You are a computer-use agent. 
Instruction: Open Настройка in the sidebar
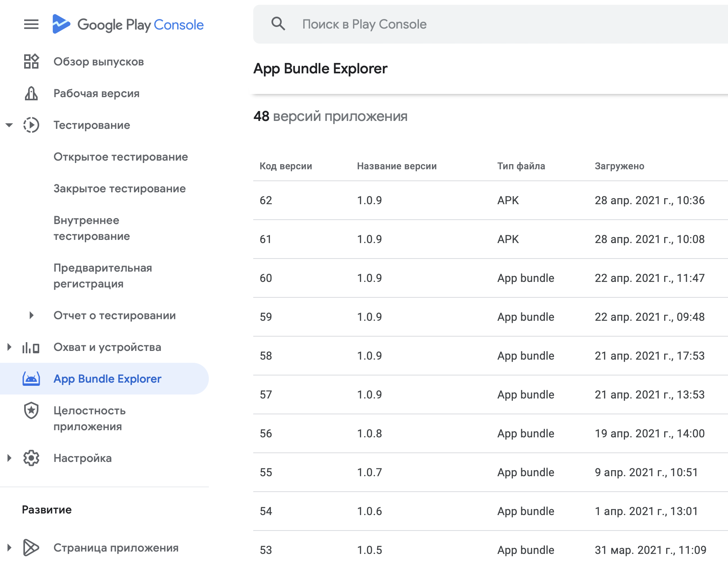coord(82,458)
